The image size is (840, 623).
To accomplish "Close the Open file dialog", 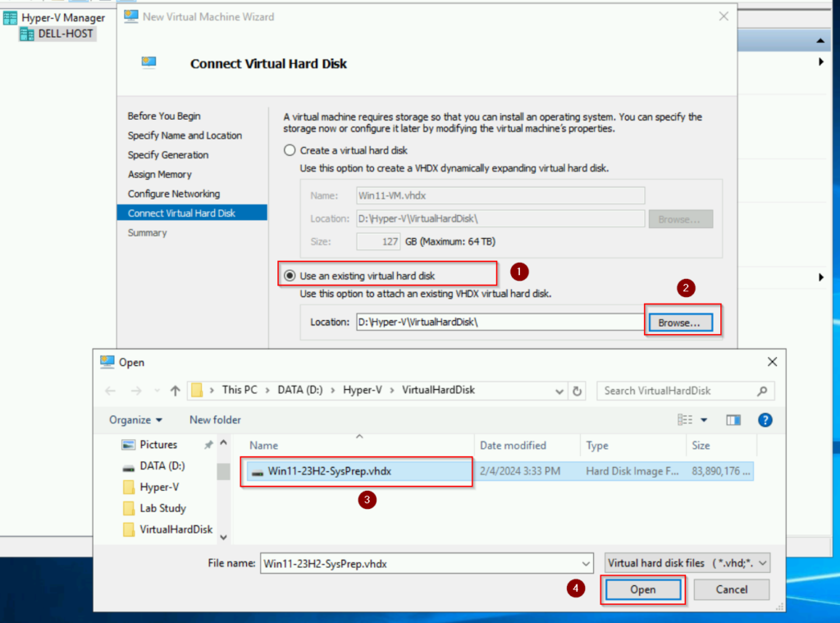I will point(772,362).
